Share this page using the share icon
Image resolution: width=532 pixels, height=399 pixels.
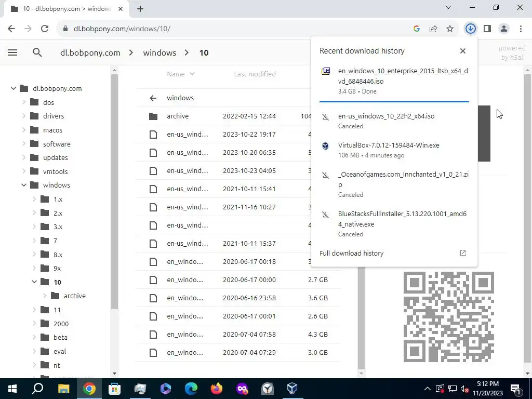[x=433, y=29]
